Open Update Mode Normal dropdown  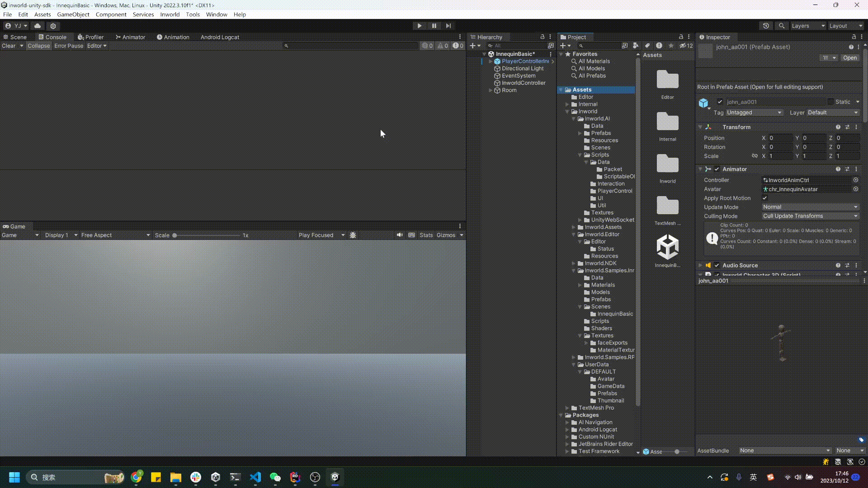811,207
